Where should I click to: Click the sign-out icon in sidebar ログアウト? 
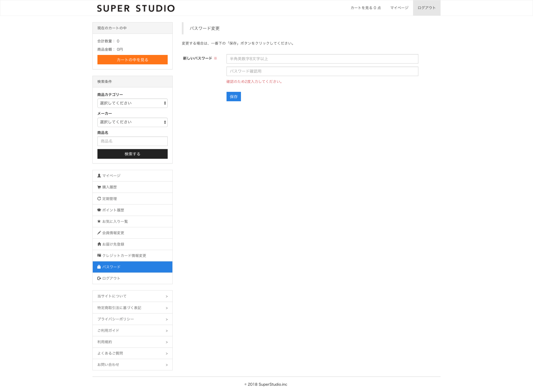pos(99,278)
